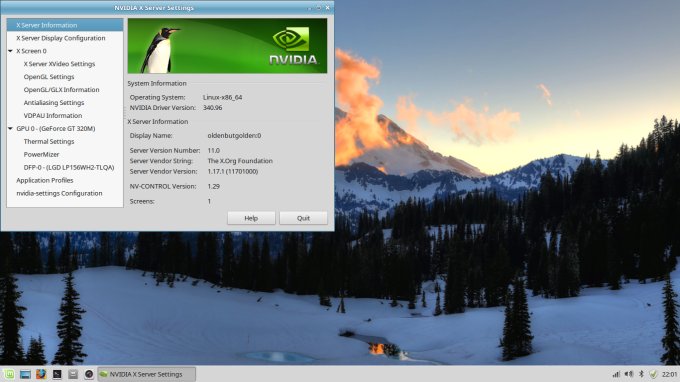The image size is (680, 382).
Task: Select DFP-0 - (LGD LP156WH2-TLQA)
Action: tap(69, 167)
